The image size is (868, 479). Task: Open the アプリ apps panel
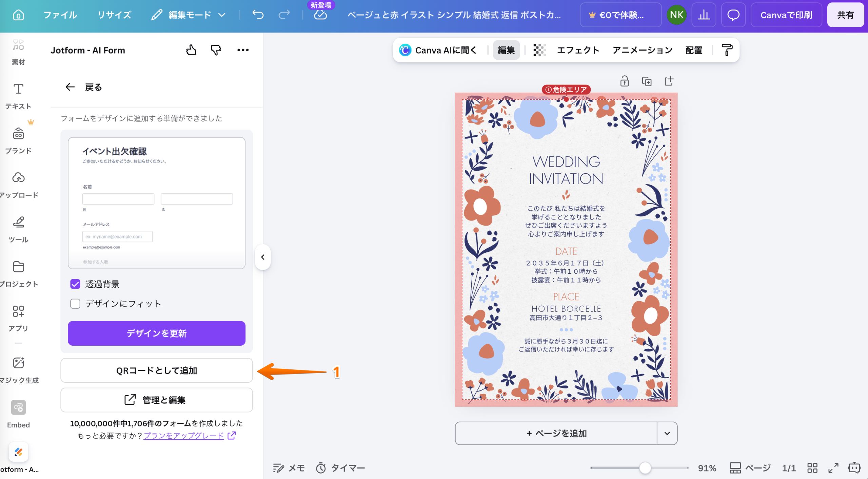point(18,318)
